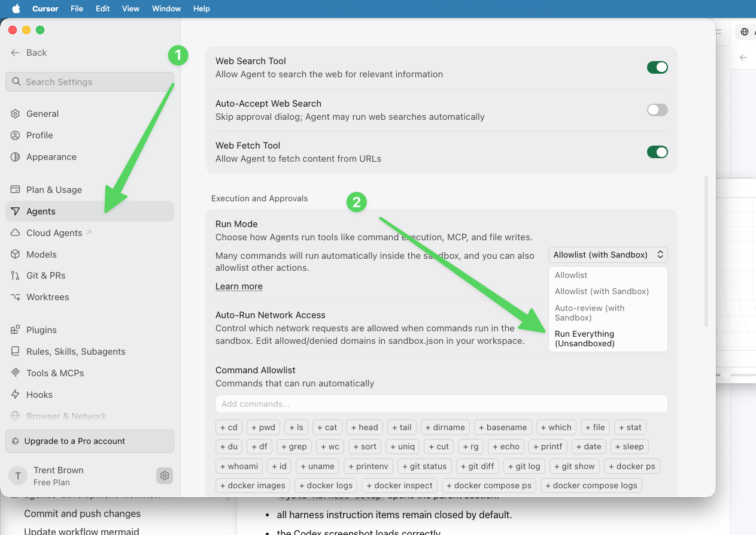
Task: Go back using the Back arrow
Action: coord(16,53)
